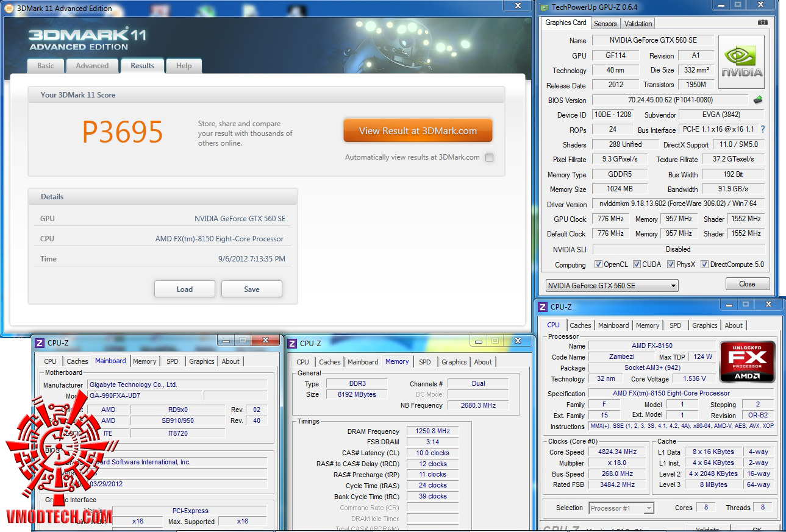
Task: Click the EVGA (3842) subvendor value
Action: 721,115
